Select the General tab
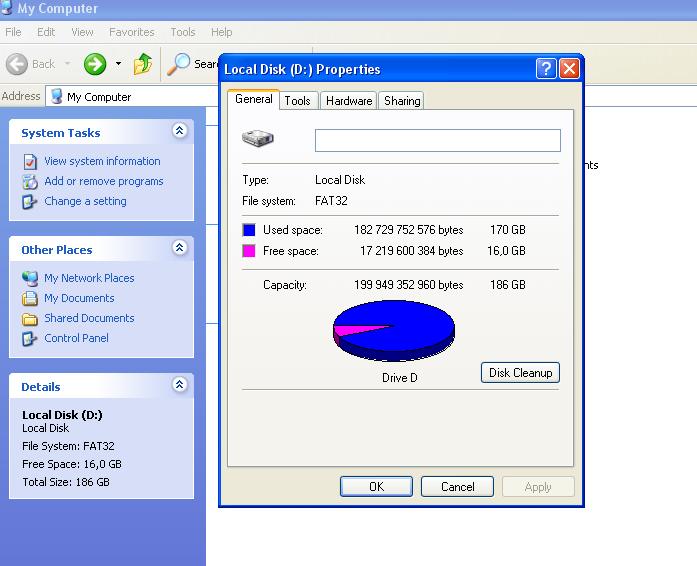This screenshot has width=697, height=566. coord(254,99)
